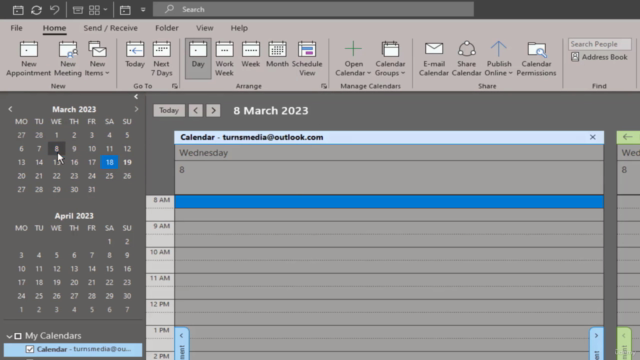The width and height of the screenshot is (640, 360).
Task: Select 30 April in date navigator
Action: click(127, 296)
